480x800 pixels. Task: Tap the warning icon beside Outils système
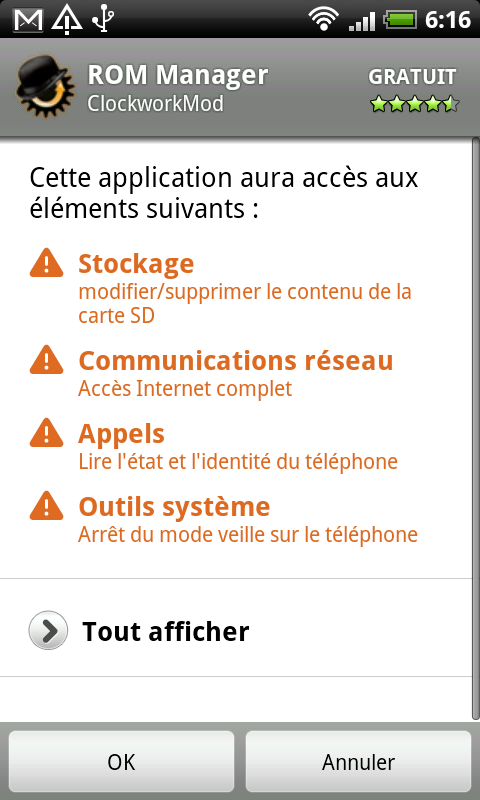[x=46, y=506]
